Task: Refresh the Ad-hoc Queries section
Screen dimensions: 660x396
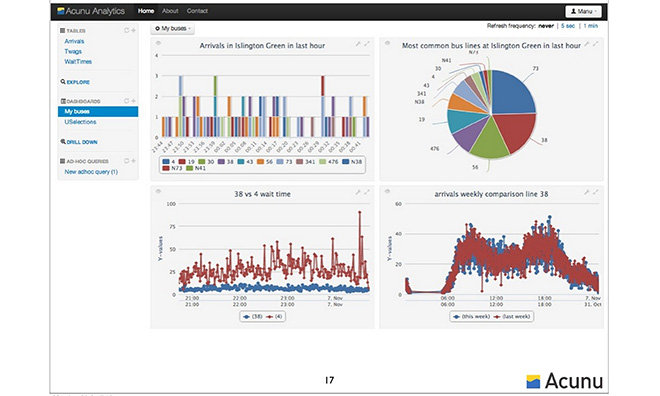Action: [x=126, y=161]
